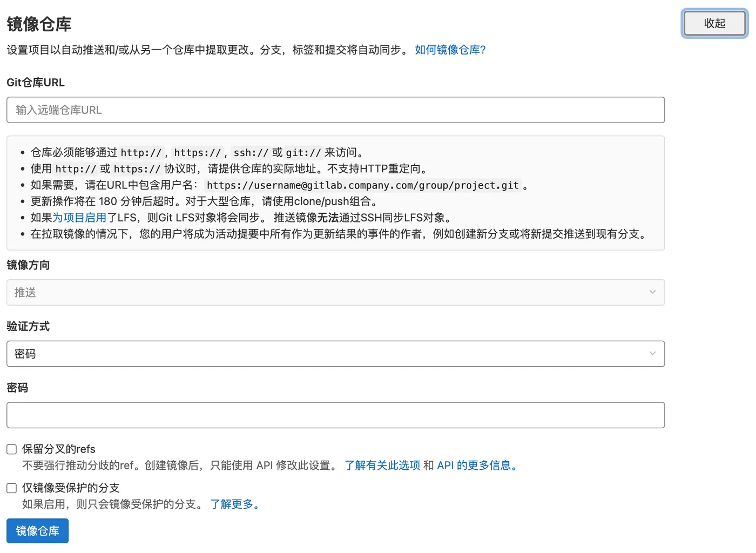Click the blue 镜像仓库 submit button
The width and height of the screenshot is (756, 553).
(37, 531)
